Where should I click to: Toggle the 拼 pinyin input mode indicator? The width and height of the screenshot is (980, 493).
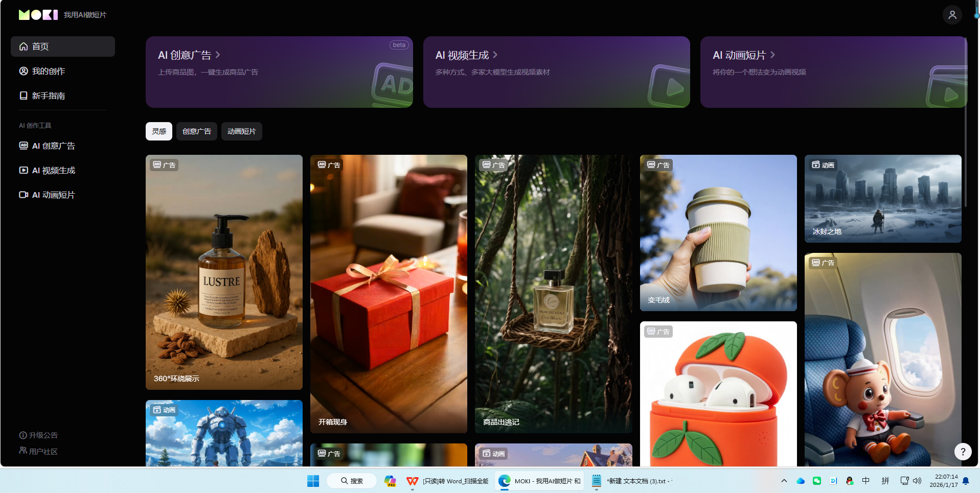(x=885, y=481)
